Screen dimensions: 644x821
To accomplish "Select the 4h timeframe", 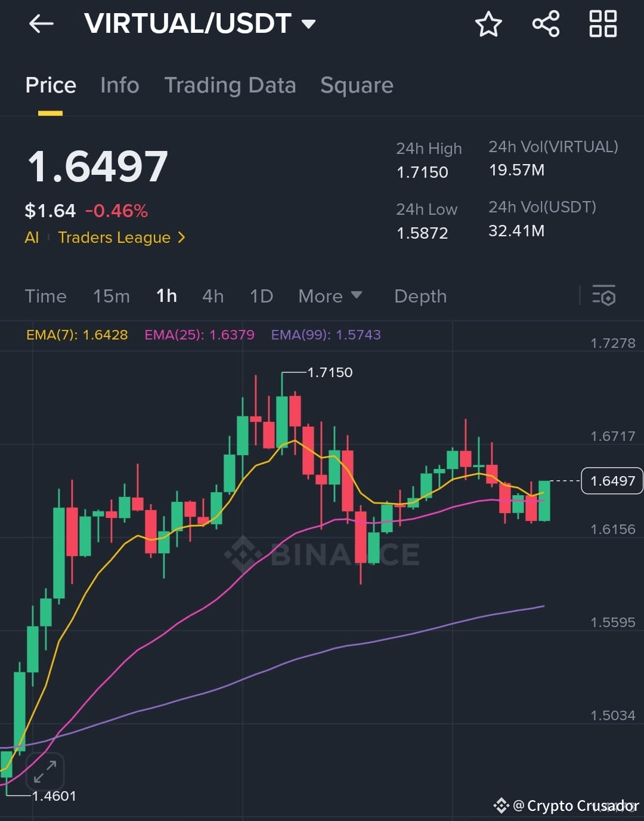I will tap(213, 296).
